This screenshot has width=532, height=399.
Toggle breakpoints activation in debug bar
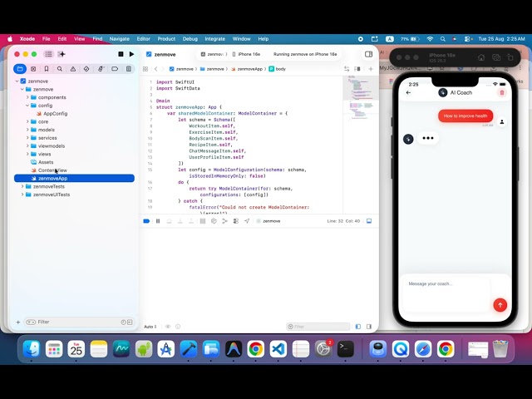tap(146, 221)
